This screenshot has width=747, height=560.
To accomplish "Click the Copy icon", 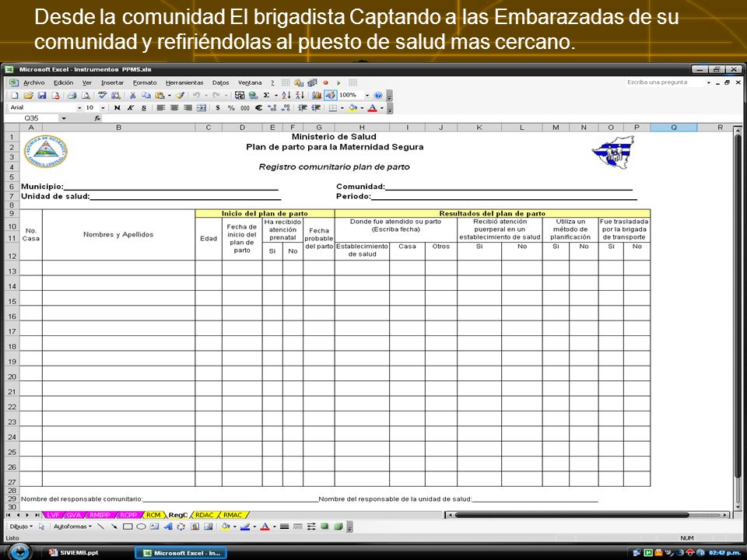I will [x=146, y=95].
